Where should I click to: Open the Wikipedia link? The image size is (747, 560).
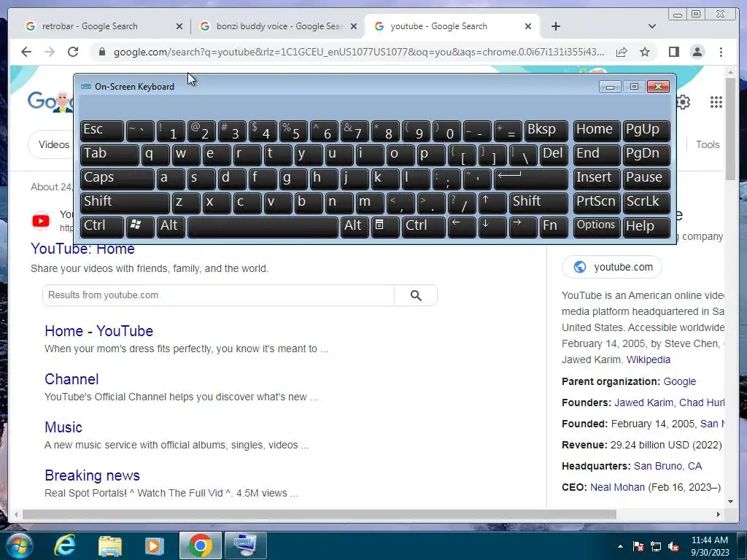(x=649, y=359)
